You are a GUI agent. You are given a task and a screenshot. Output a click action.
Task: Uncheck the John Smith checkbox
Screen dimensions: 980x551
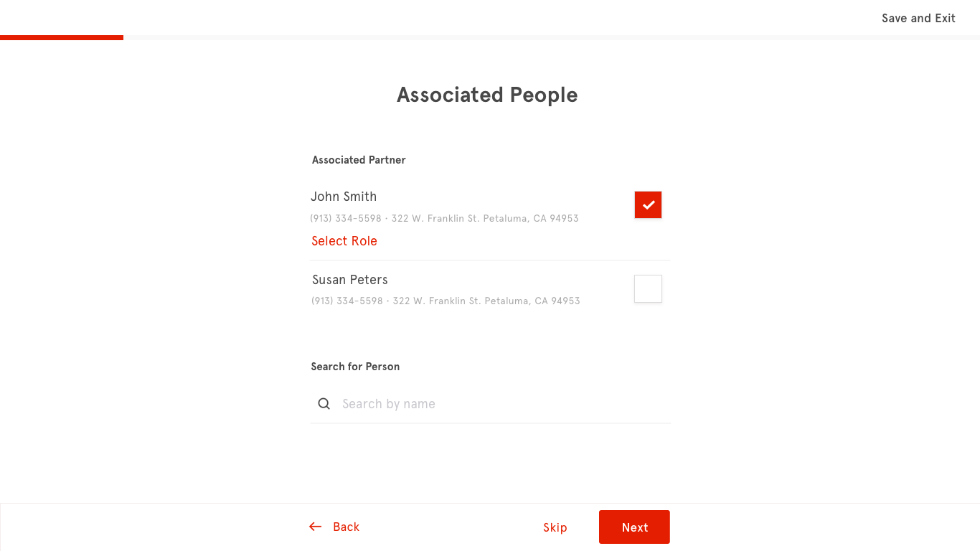(648, 205)
